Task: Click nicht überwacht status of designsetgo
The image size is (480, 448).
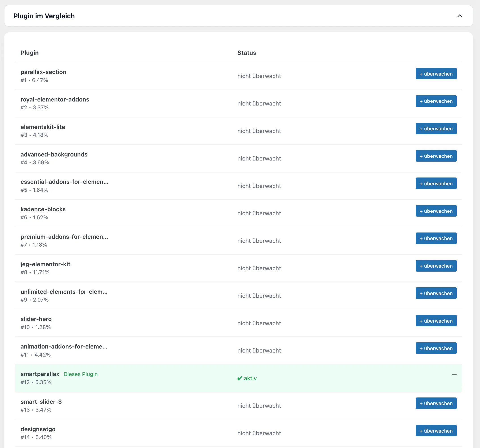Action: [x=259, y=433]
